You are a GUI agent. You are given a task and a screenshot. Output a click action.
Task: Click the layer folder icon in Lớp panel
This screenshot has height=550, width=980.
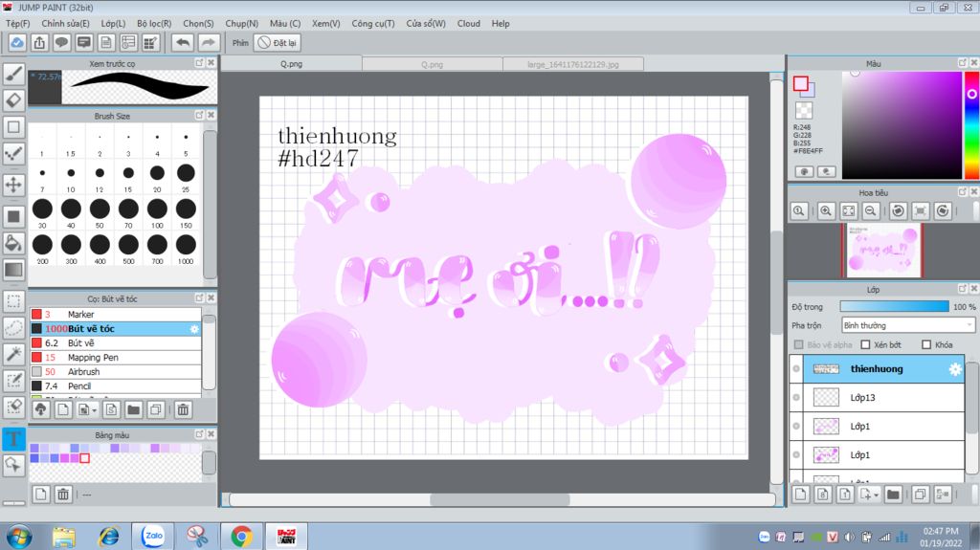pos(893,495)
